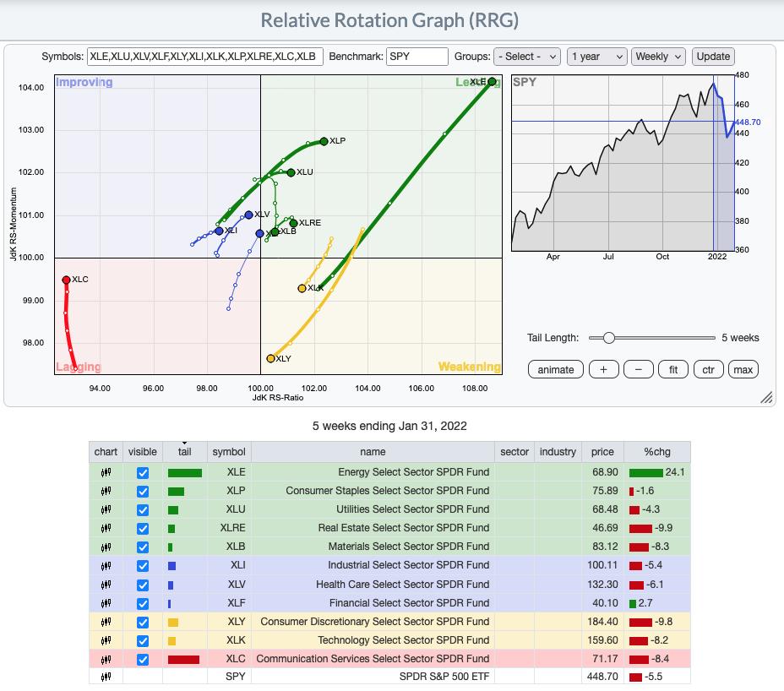Uncheck visibility for XLU

pos(143,509)
